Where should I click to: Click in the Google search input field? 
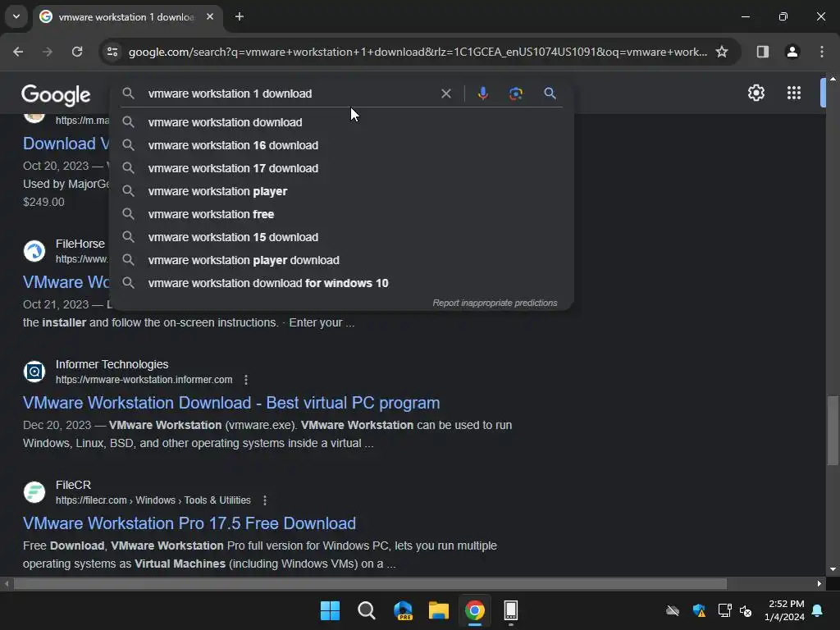tap(290, 94)
